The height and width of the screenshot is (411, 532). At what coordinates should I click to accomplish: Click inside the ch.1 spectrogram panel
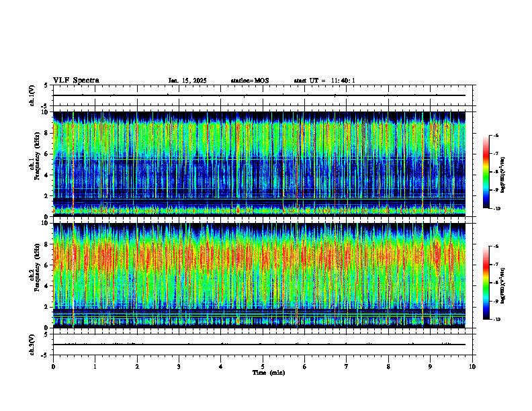click(x=259, y=164)
